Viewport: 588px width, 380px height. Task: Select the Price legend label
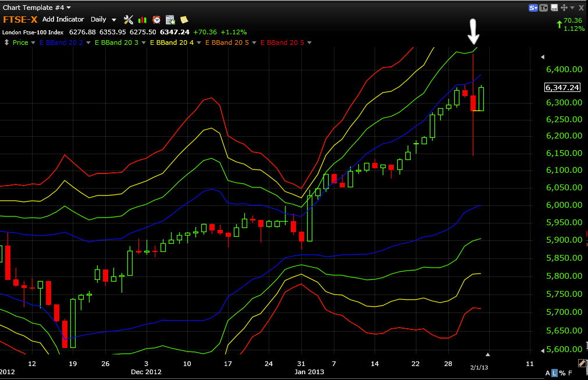[20, 42]
